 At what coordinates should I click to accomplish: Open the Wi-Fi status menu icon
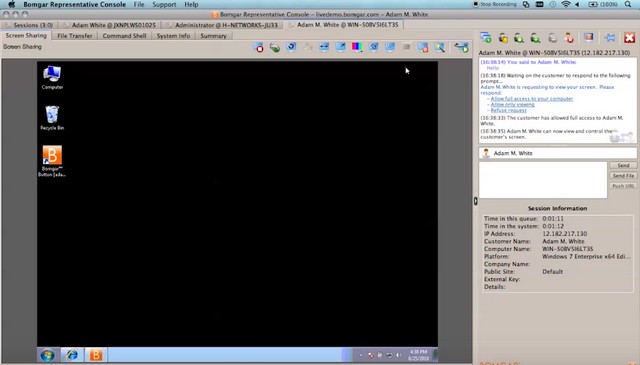coord(566,4)
